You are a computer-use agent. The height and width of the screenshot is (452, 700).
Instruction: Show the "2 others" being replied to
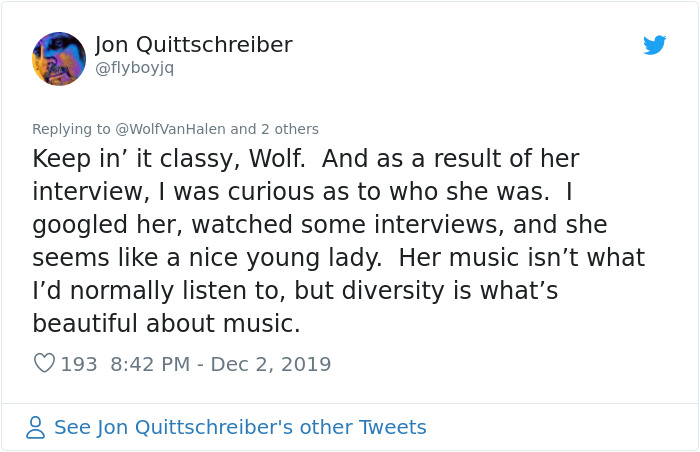pos(289,129)
